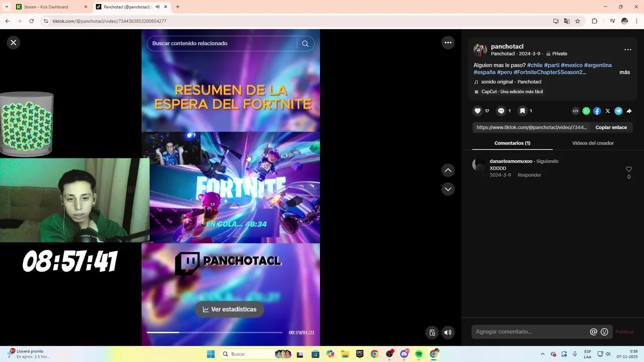Open more share options with the arrow icon
The height and width of the screenshot is (362, 644).
coord(629,111)
